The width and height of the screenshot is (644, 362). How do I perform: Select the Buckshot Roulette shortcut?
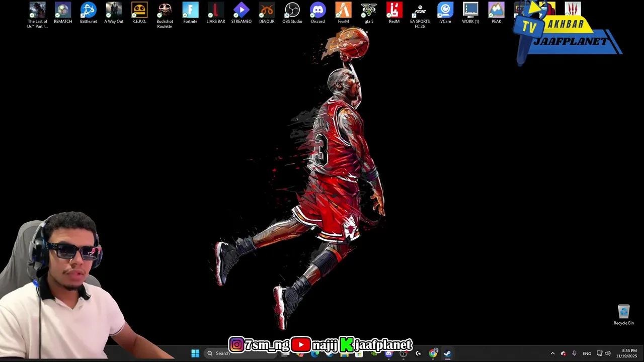(165, 15)
